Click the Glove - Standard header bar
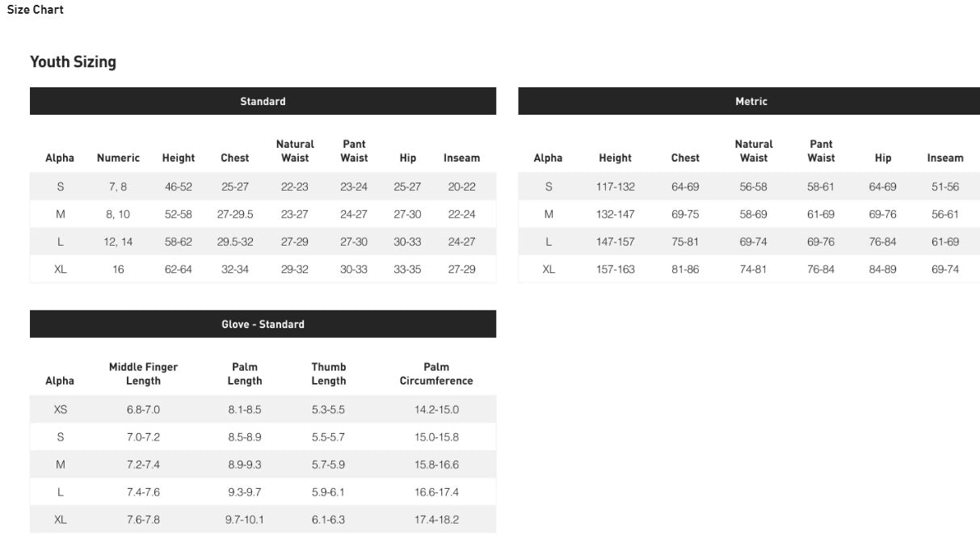The image size is (980, 556). tap(263, 324)
